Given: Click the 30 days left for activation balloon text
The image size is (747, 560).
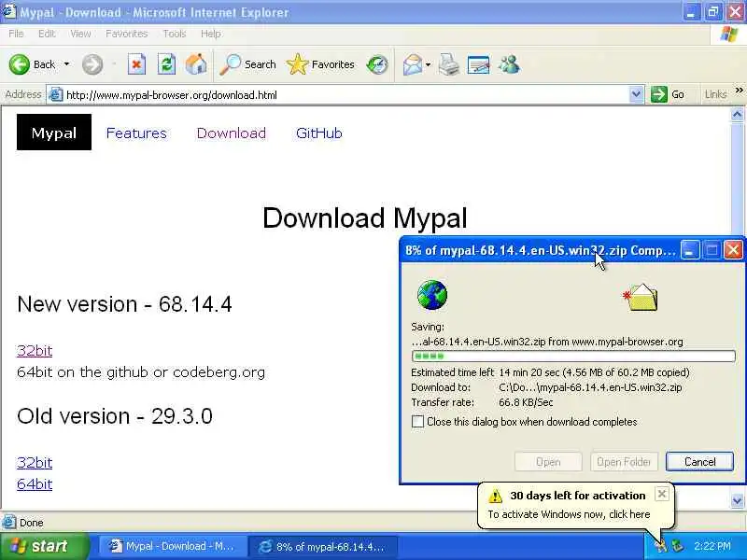Looking at the screenshot, I should (x=578, y=496).
